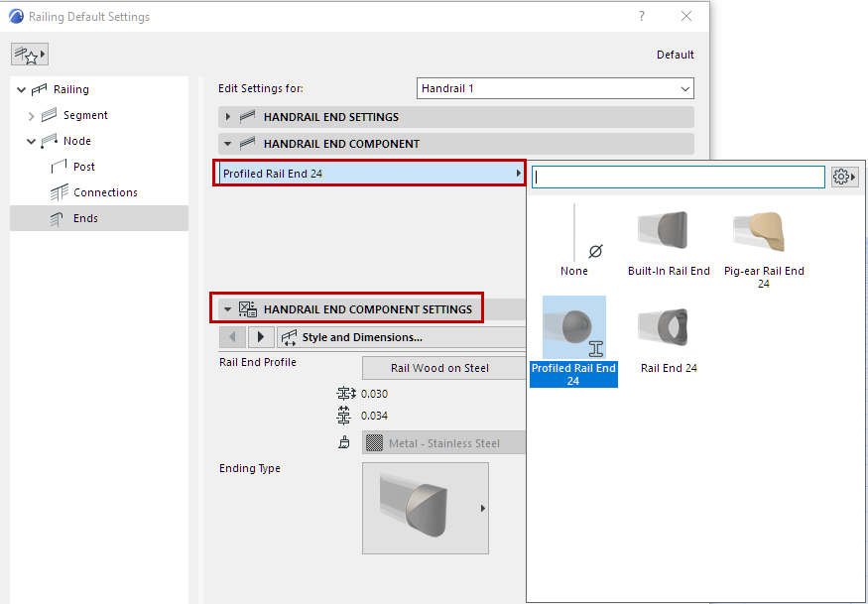Click the Segment icon in tree

(50, 115)
